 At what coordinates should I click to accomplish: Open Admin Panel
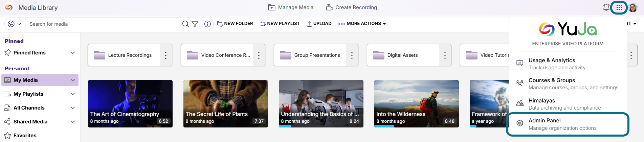[x=568, y=124]
